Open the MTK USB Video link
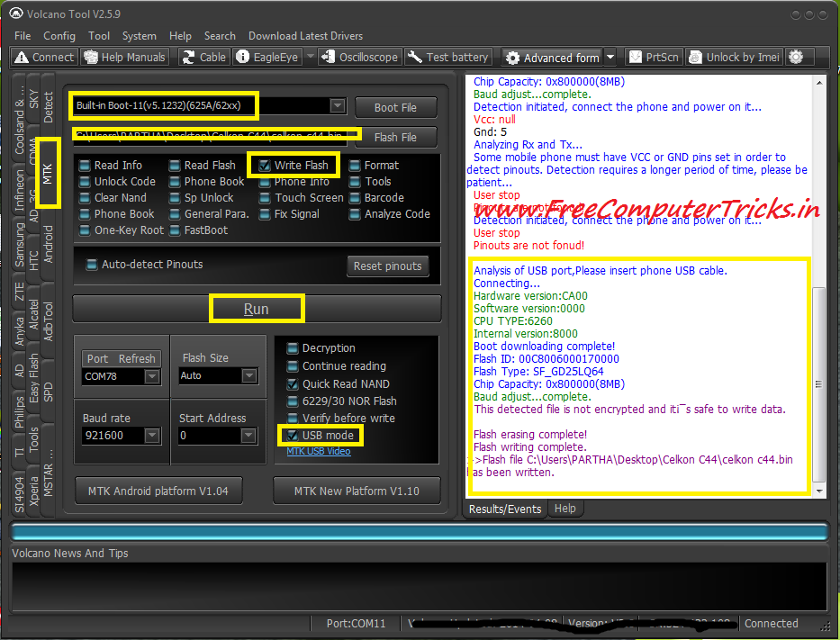The width and height of the screenshot is (840, 640). click(x=319, y=452)
